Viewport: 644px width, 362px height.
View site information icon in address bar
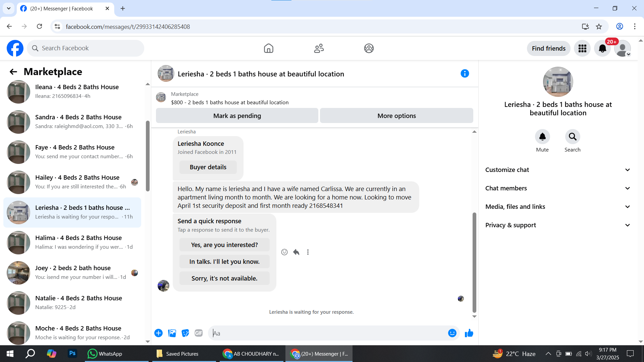pos(57,26)
